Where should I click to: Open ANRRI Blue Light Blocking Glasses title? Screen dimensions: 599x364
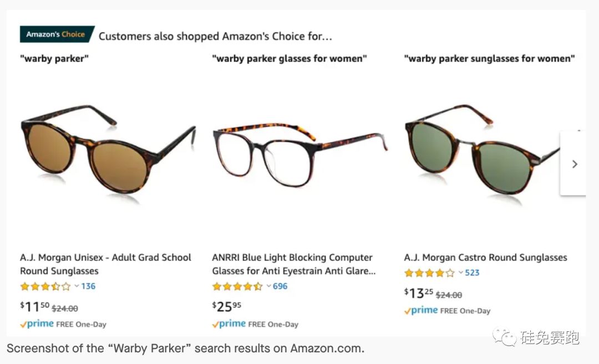[293, 264]
